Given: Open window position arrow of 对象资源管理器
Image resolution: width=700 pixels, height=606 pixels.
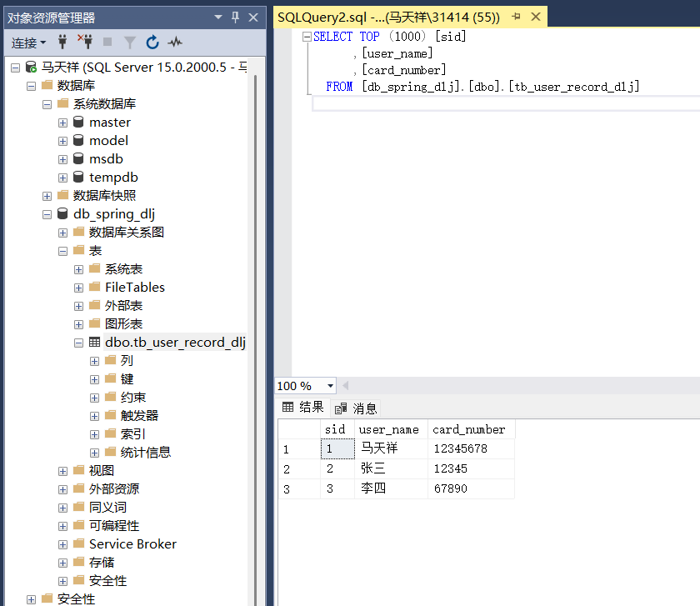Looking at the screenshot, I should click(x=218, y=17).
